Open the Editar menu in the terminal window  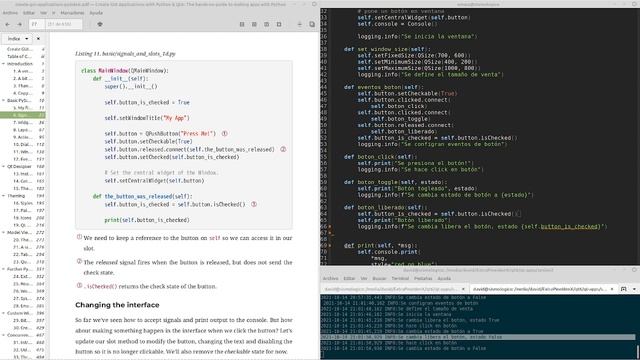(x=349, y=278)
